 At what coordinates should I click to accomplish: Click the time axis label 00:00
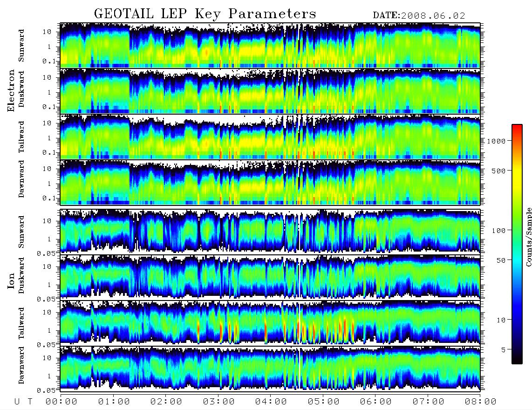61,402
